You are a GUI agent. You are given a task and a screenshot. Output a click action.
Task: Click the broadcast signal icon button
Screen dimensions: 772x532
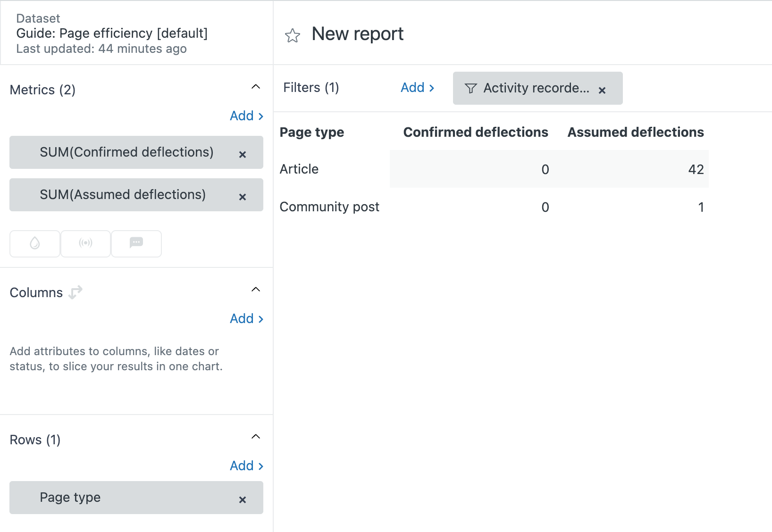pos(85,243)
